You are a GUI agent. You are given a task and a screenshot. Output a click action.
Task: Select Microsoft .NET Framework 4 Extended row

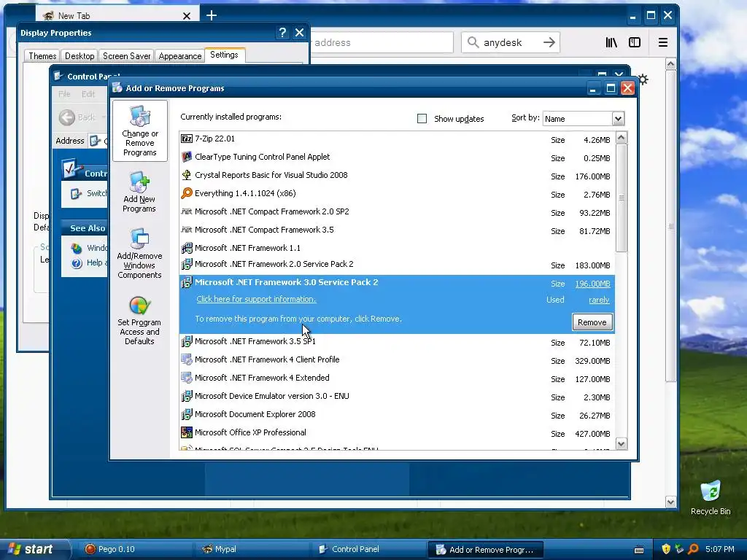coord(397,378)
